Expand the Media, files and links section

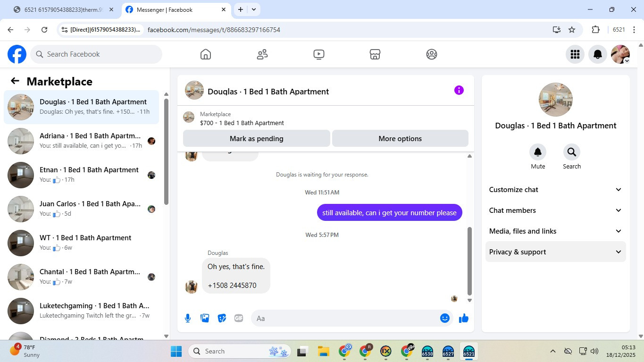point(556,231)
